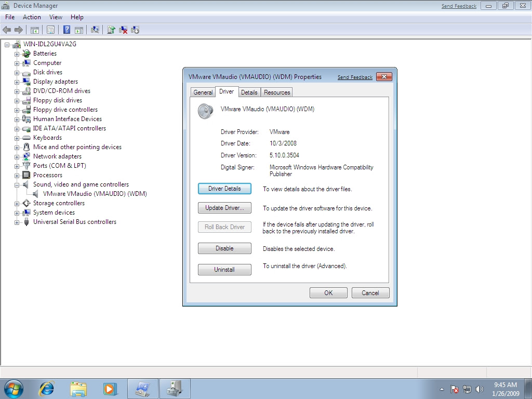Open the Windows Start orb

[x=14, y=389]
